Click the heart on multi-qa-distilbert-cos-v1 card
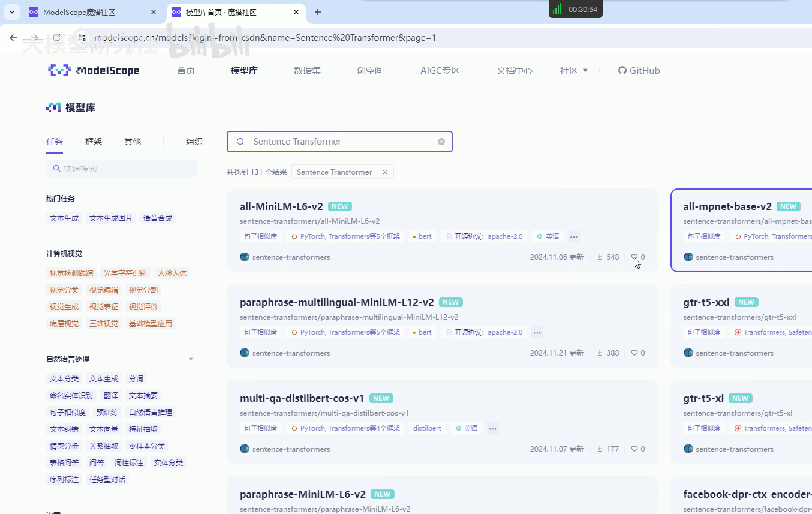The image size is (812, 514). tap(634, 449)
